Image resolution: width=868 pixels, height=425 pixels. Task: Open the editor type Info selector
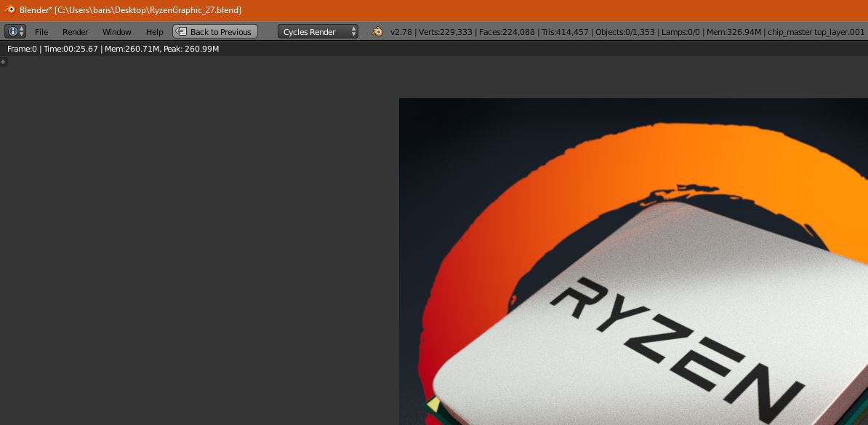point(15,31)
